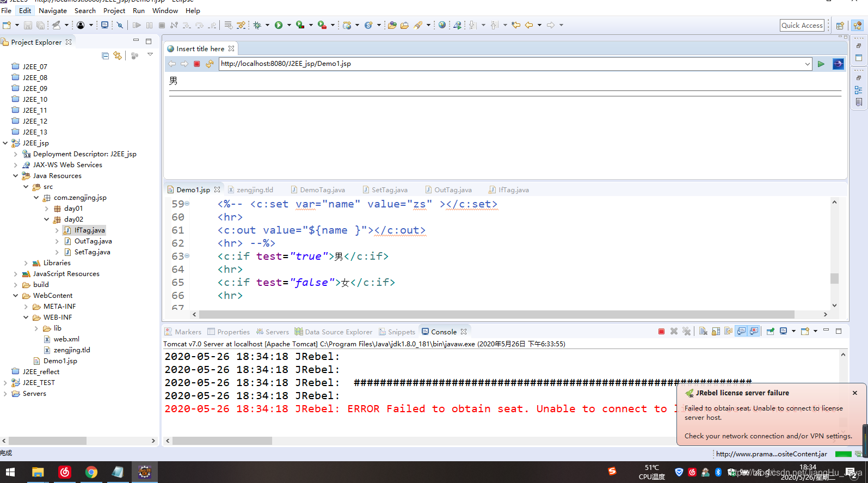
Task: Switch to the Markers view tab
Action: (183, 332)
